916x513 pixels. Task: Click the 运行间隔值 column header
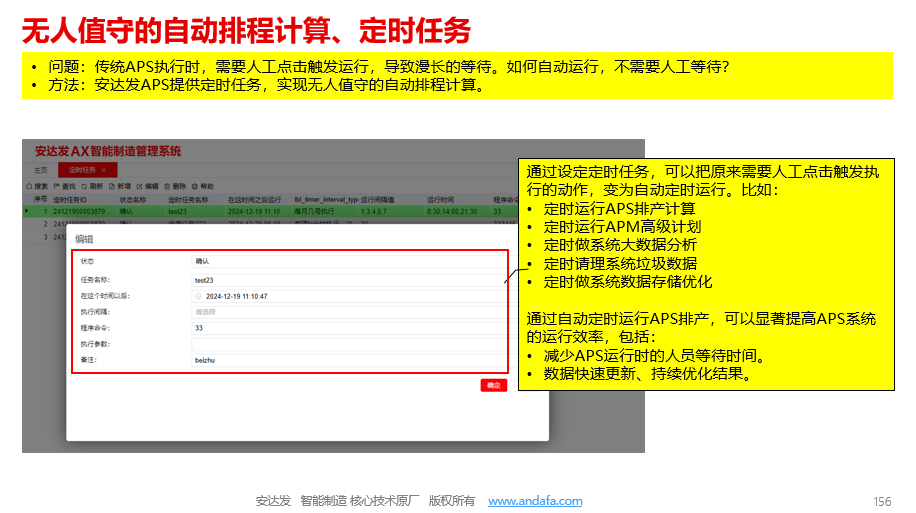[x=377, y=200]
